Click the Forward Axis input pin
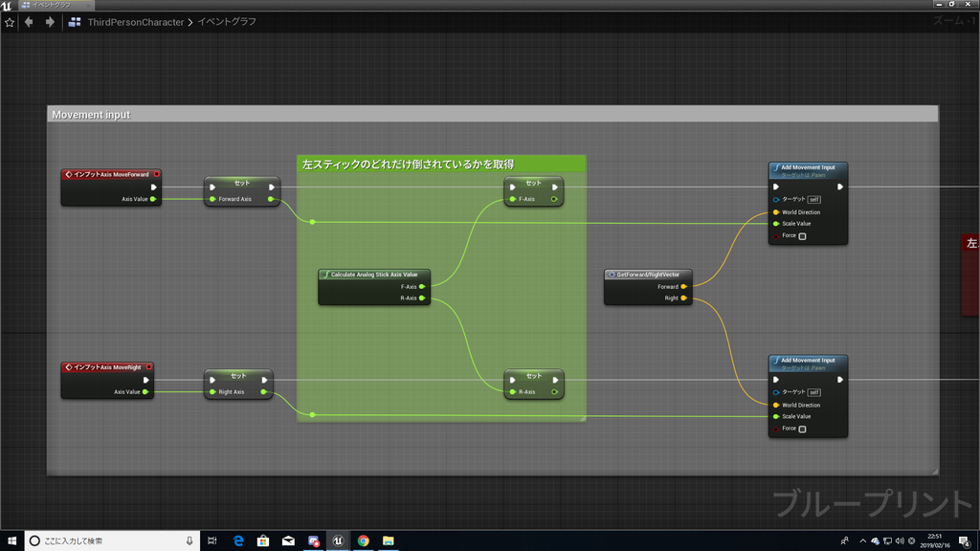 212,199
